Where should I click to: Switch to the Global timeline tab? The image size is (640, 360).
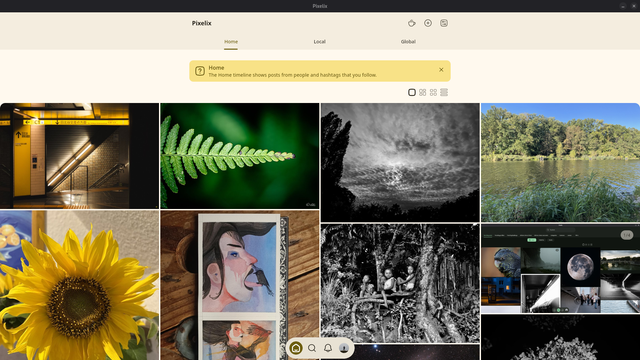408,42
